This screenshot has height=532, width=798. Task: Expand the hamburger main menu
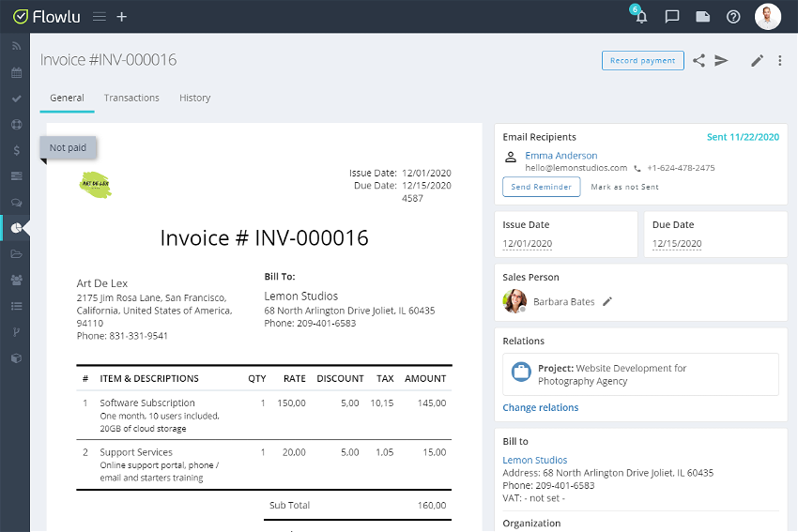100,17
